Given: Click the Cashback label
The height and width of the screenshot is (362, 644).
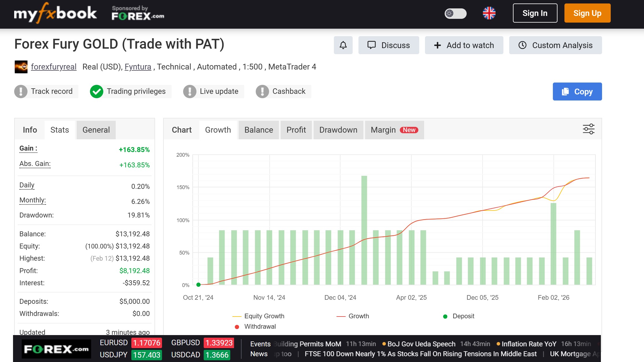Looking at the screenshot, I should pos(289,92).
